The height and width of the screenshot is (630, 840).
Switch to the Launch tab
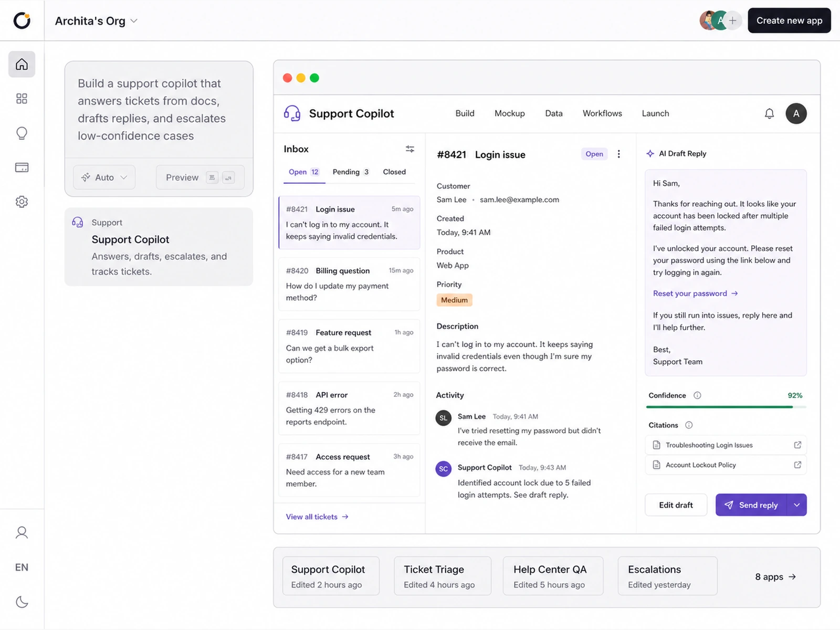pos(655,113)
